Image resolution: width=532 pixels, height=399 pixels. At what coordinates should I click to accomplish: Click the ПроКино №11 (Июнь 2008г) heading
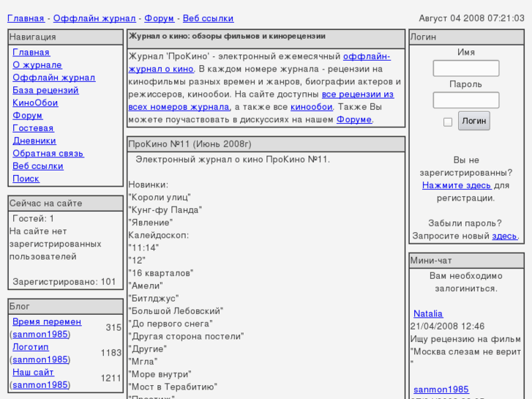point(190,144)
